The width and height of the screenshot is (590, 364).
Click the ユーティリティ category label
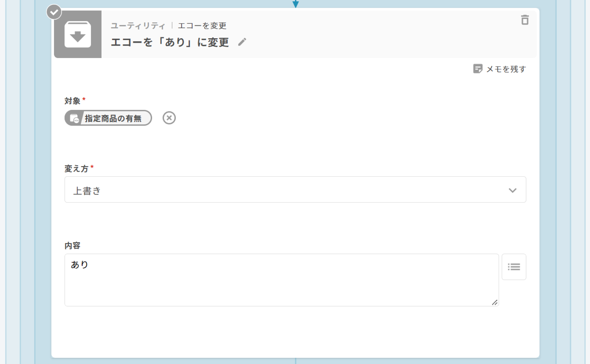pyautogui.click(x=138, y=26)
